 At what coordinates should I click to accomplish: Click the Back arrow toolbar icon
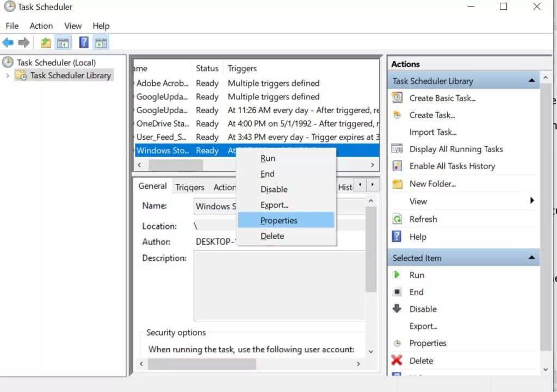(8, 43)
